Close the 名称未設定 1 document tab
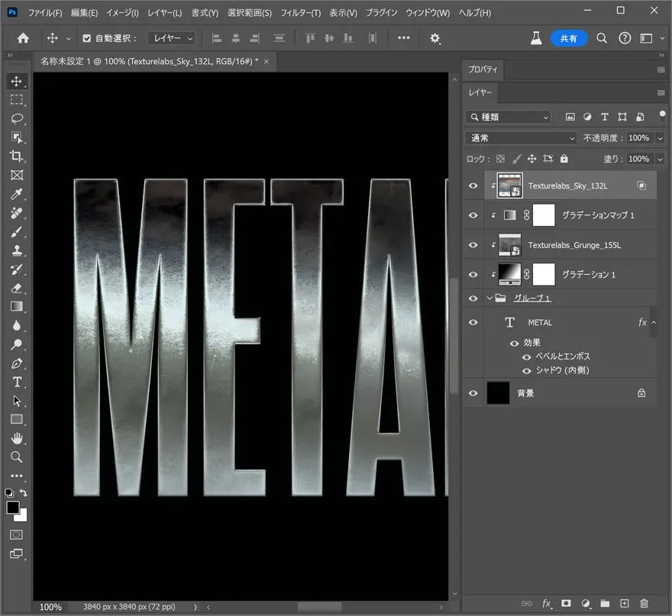The width and height of the screenshot is (672, 616). tap(267, 62)
